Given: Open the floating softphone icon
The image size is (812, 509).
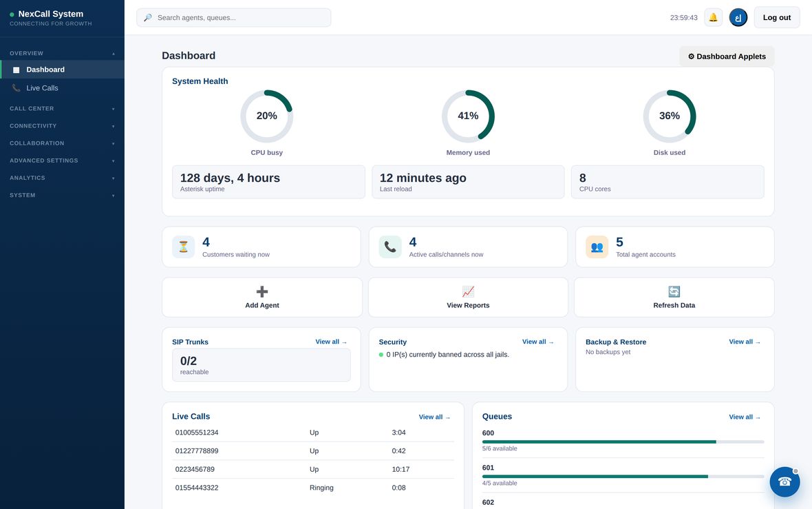Looking at the screenshot, I should click(x=784, y=481).
